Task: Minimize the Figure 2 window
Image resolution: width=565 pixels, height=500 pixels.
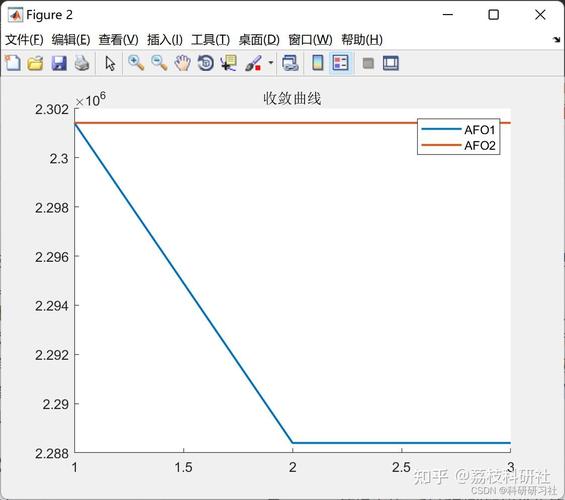Action: coord(448,14)
